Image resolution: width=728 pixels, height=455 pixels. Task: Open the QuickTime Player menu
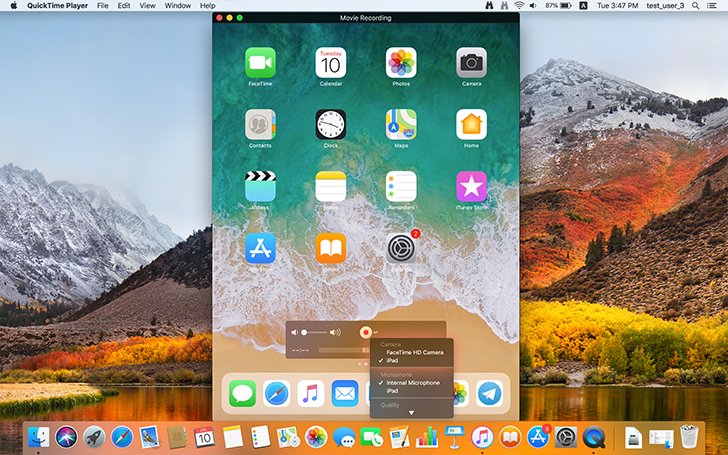click(x=58, y=6)
